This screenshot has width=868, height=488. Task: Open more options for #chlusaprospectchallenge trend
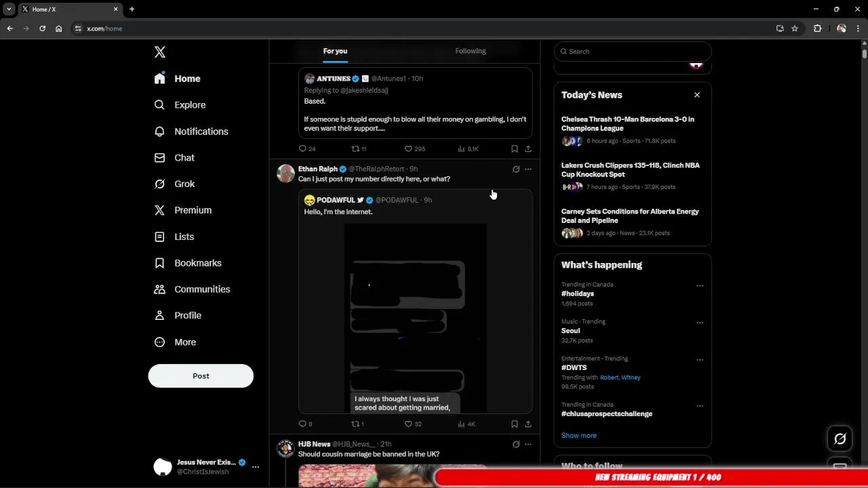click(x=700, y=406)
